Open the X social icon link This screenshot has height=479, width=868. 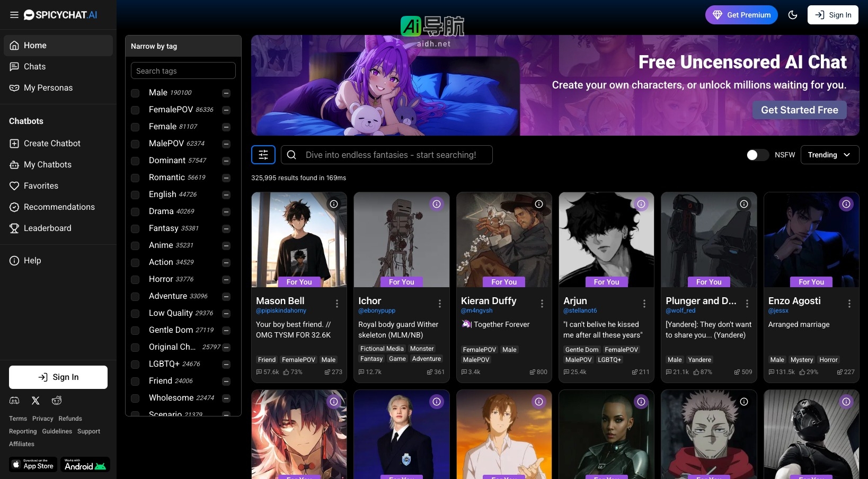pos(36,401)
